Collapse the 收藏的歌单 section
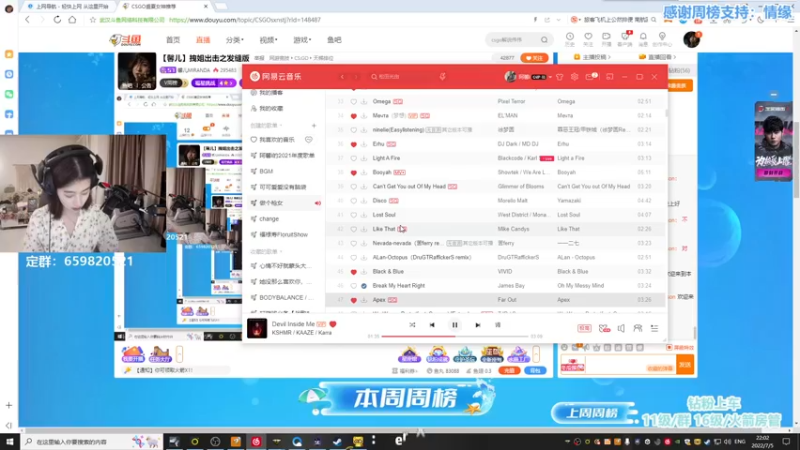The height and width of the screenshot is (450, 800). (266, 252)
